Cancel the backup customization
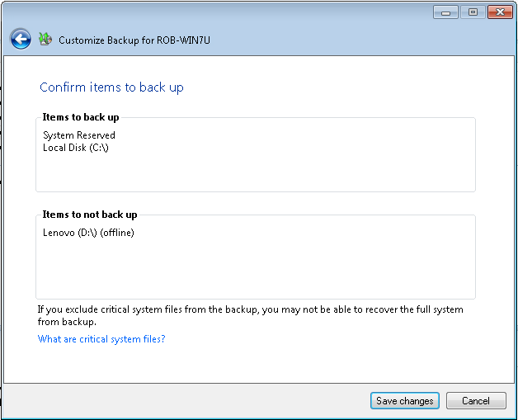The width and height of the screenshot is (518, 420). [x=476, y=401]
